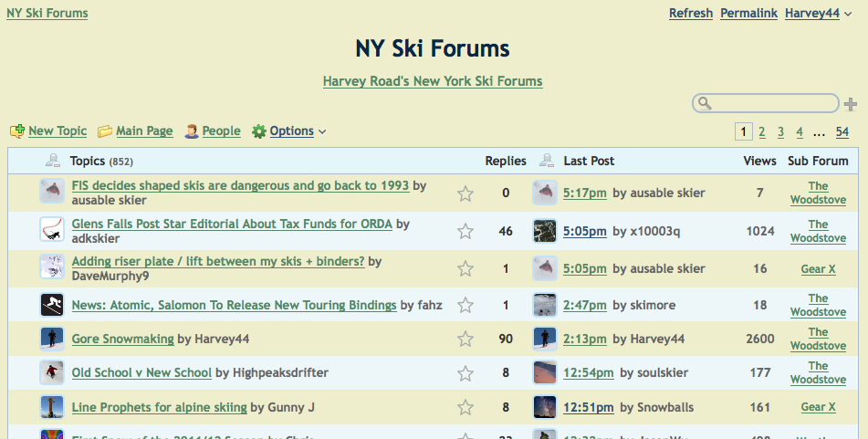Click the New Topic plus icon
The width and height of the screenshot is (868, 439).
16,131
